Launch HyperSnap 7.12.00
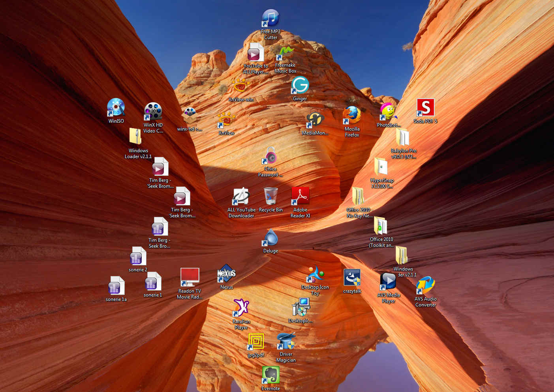The height and width of the screenshot is (392, 554). pos(381,166)
